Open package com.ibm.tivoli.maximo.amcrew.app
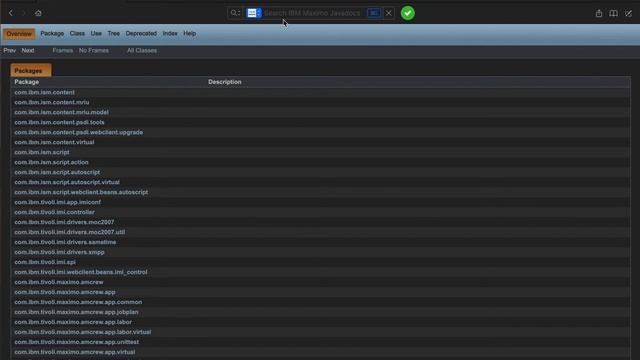Image resolution: width=640 pixels, height=360 pixels. click(x=65, y=292)
